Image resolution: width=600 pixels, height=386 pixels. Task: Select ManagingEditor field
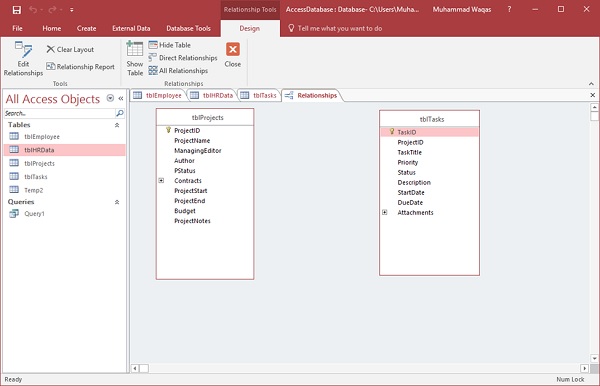tap(198, 150)
